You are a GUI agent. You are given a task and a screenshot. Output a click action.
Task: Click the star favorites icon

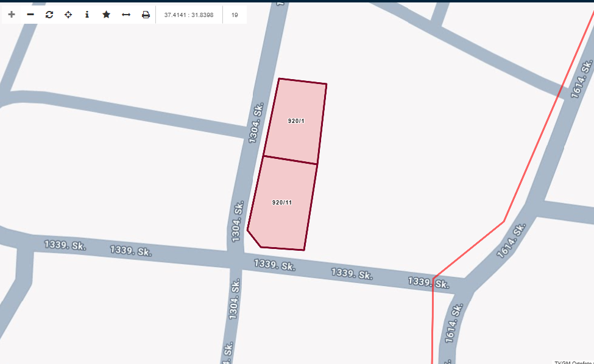click(106, 15)
